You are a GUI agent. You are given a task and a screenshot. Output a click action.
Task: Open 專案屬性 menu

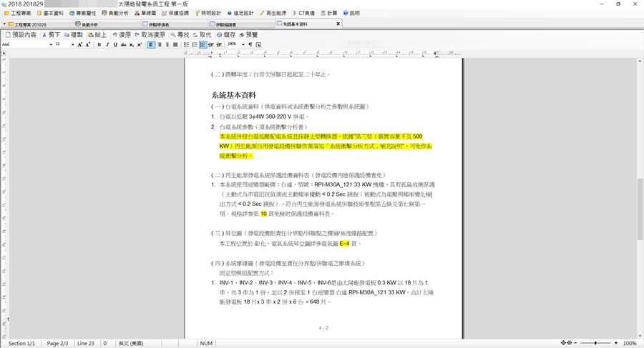[82, 13]
